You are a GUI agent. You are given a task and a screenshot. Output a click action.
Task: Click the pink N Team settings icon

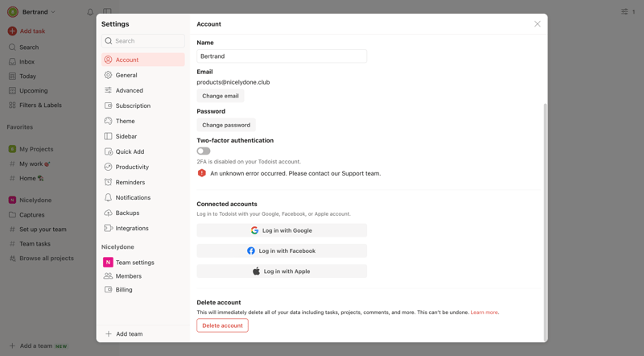click(x=108, y=263)
